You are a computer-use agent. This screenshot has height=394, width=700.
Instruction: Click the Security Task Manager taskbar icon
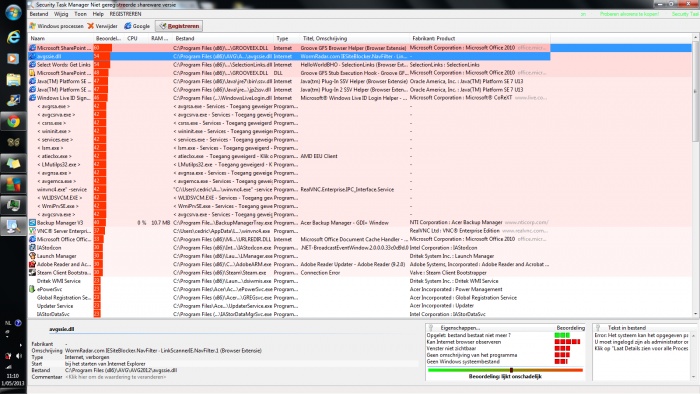tap(13, 226)
